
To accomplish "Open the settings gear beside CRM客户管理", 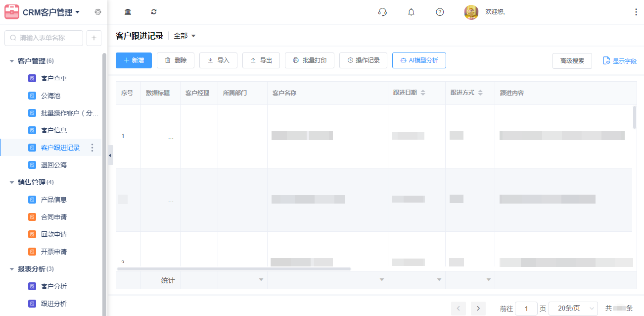I will click(98, 12).
